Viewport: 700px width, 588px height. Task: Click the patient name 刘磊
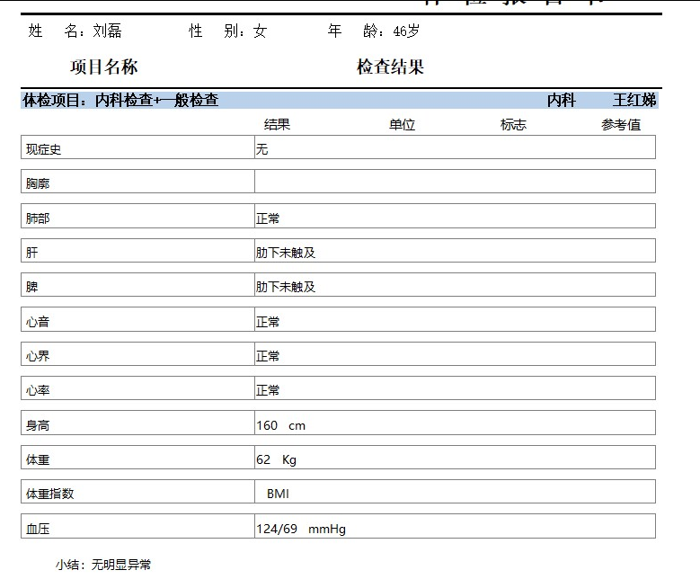click(107, 31)
